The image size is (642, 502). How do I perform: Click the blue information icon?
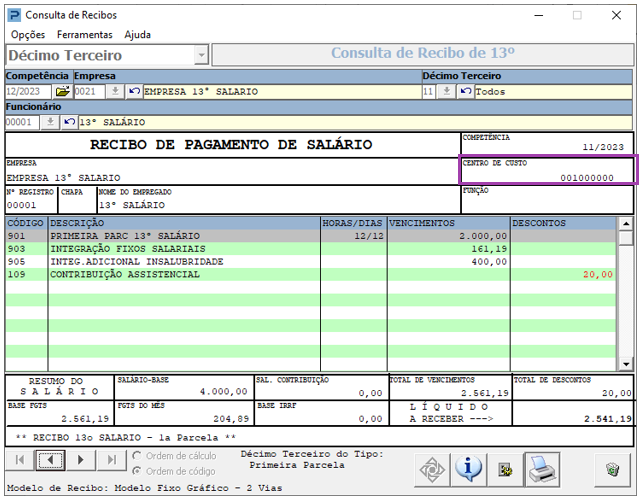468,467
